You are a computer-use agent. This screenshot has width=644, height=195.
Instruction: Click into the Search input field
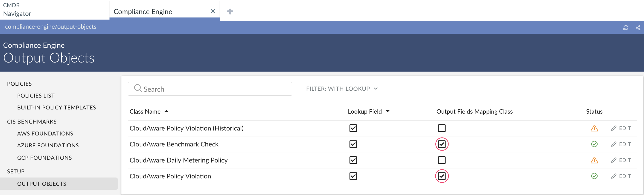click(x=215, y=89)
